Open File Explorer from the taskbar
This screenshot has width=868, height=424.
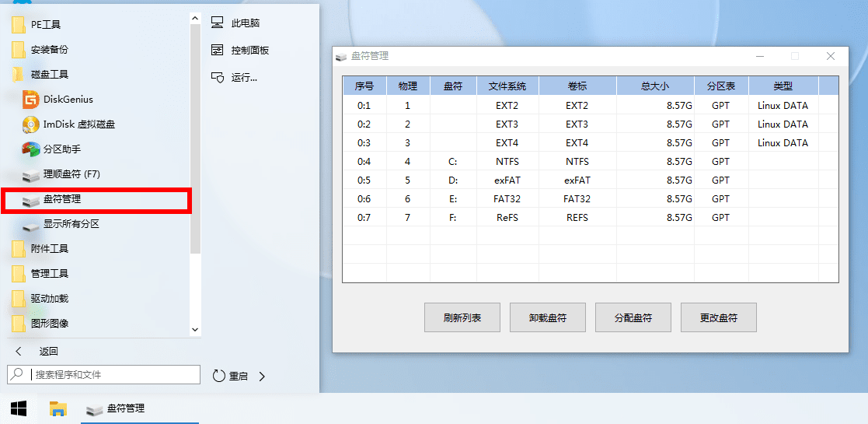[x=58, y=409]
